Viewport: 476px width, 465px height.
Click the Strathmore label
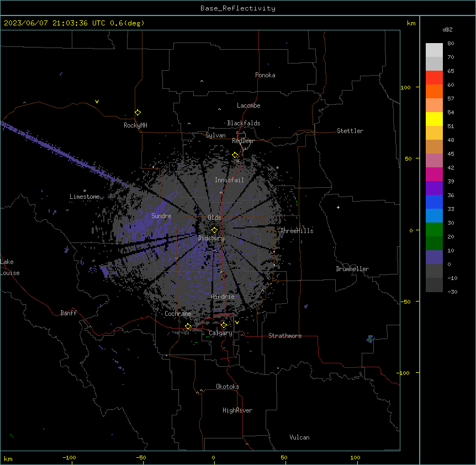coord(285,336)
